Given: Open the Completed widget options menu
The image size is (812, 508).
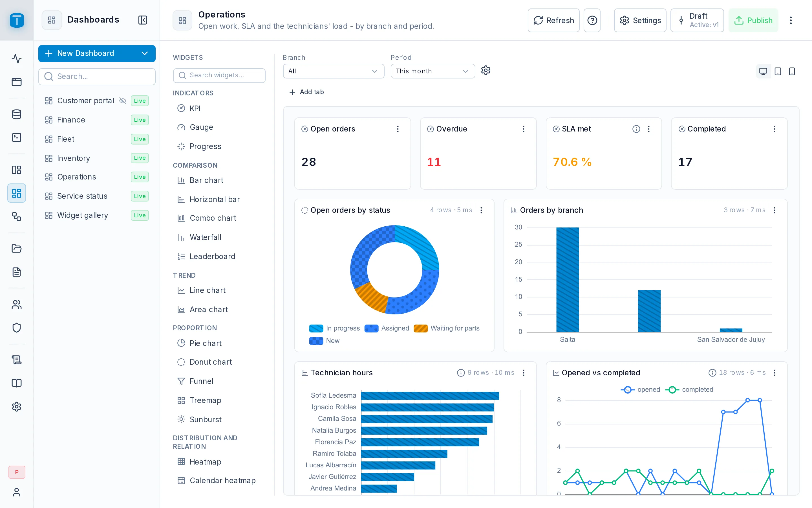Looking at the screenshot, I should pos(775,129).
